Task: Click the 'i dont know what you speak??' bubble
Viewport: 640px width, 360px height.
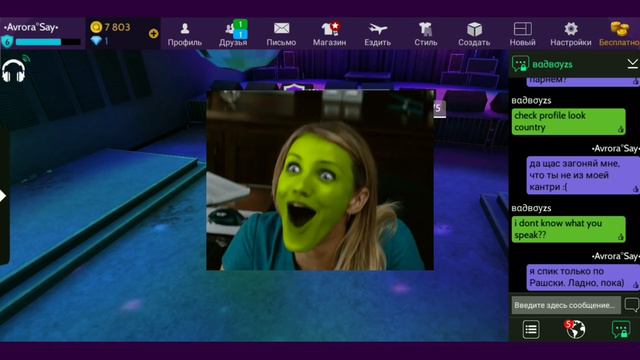Action: 569,229
